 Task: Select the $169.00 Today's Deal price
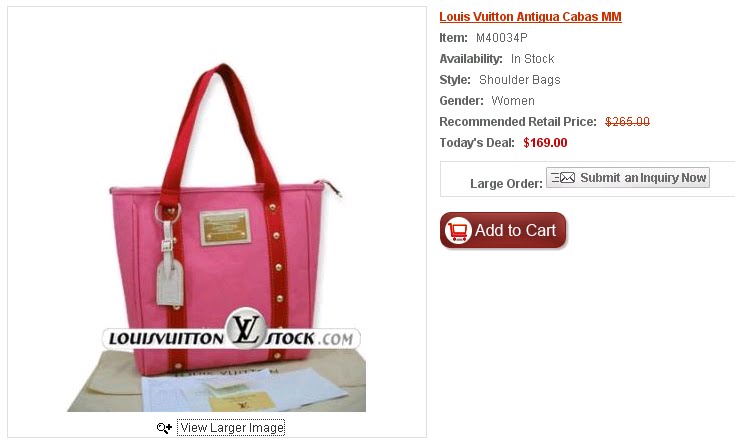545,143
